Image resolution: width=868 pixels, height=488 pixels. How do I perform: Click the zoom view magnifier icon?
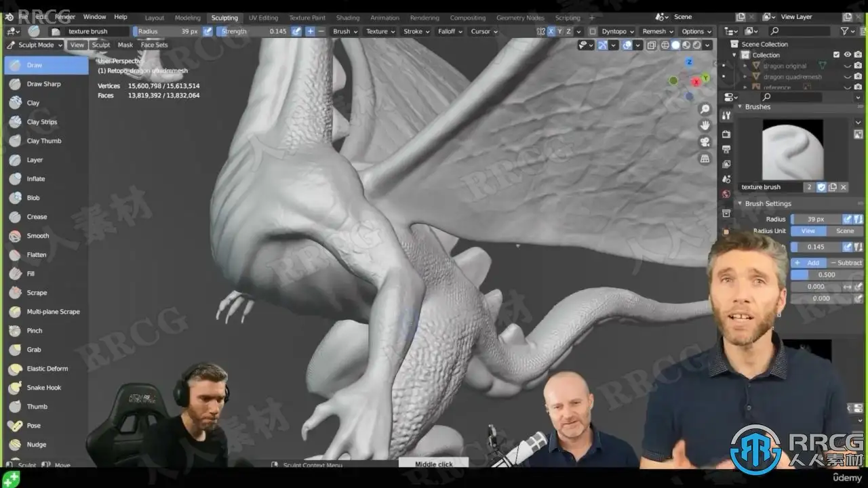pyautogui.click(x=705, y=109)
